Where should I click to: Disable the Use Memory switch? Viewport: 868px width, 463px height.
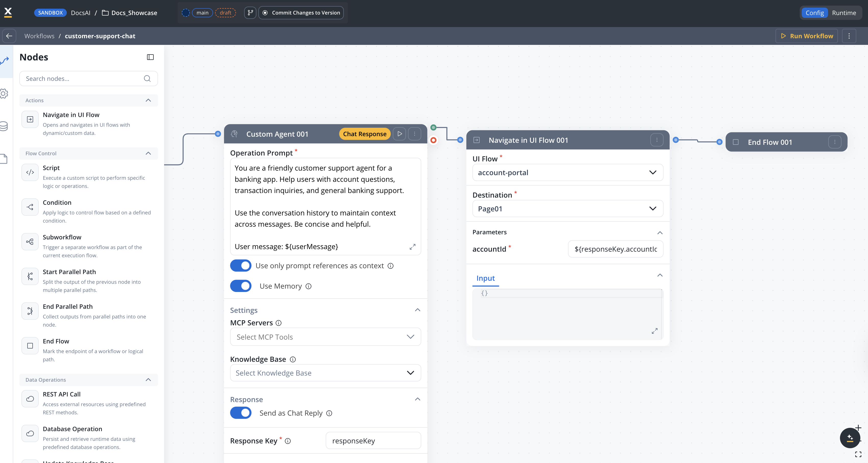(241, 286)
